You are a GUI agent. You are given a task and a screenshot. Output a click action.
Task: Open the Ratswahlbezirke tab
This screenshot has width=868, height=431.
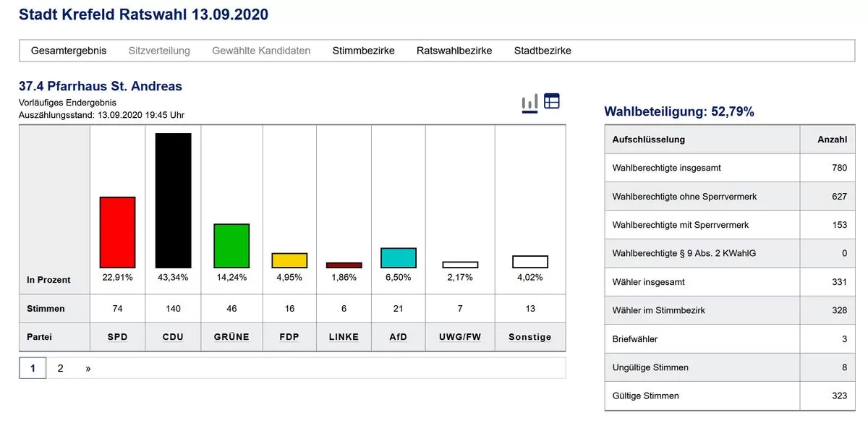[x=454, y=51]
